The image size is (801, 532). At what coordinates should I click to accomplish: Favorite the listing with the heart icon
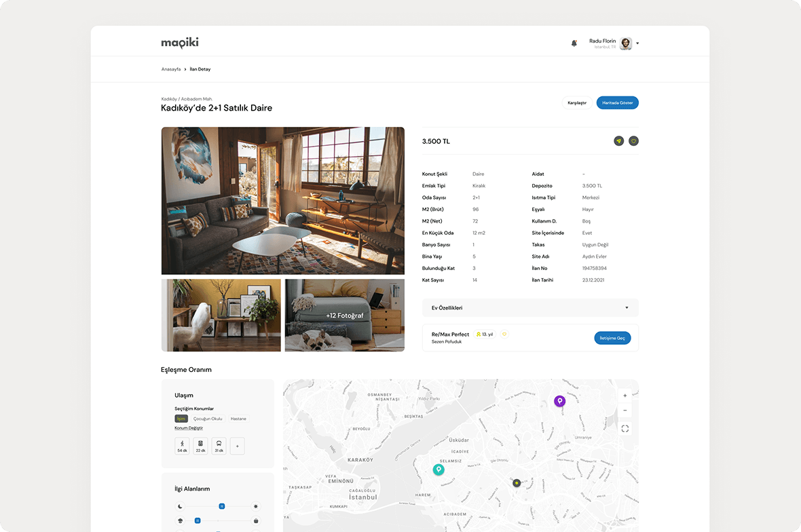(633, 140)
